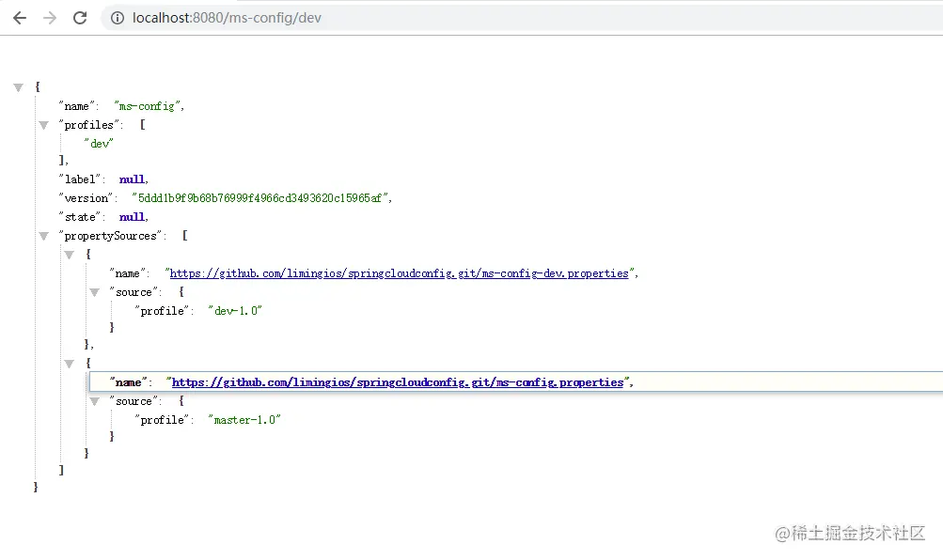Collapse the second propertySources object
The image size is (943, 560).
(x=70, y=364)
